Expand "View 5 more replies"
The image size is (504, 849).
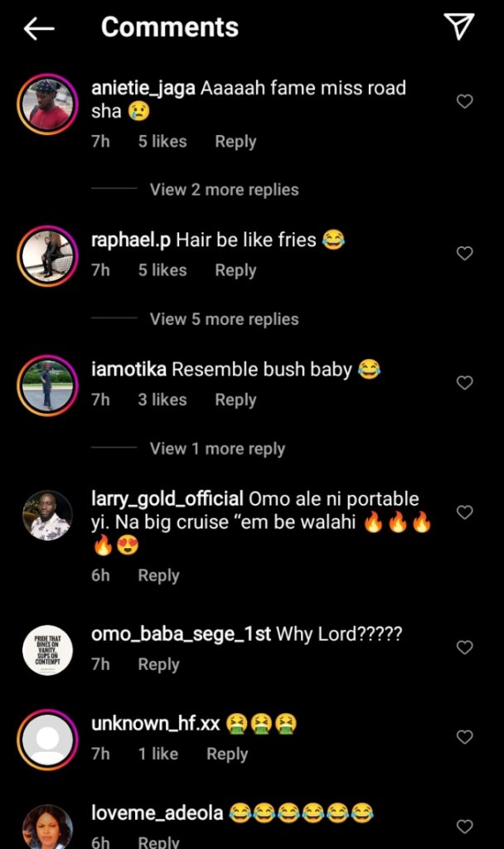coord(224,319)
